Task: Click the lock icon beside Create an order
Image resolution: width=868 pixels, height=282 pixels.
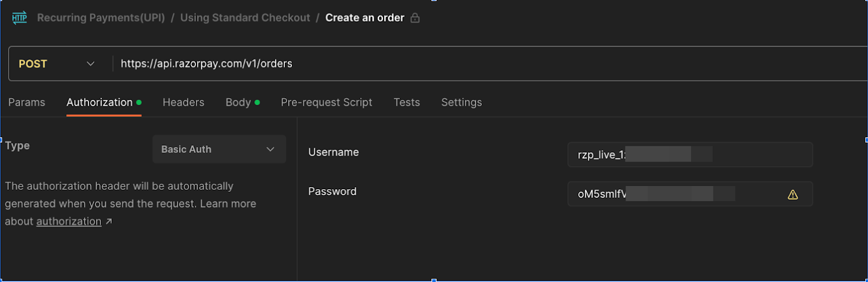Action: tap(415, 18)
